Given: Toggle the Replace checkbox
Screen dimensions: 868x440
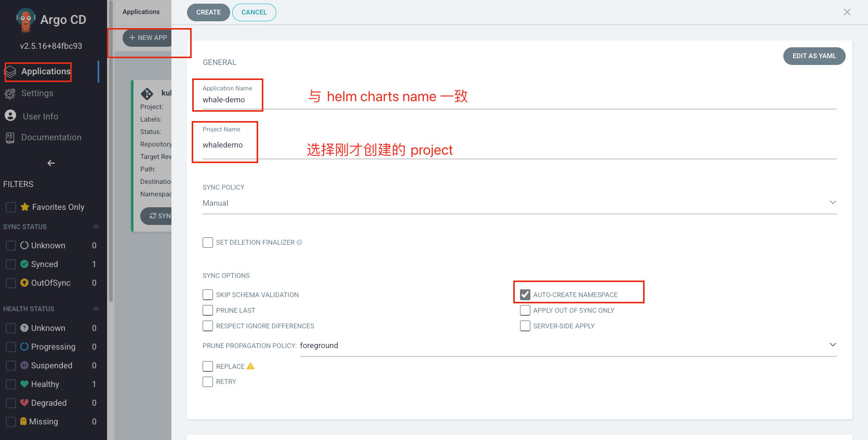Looking at the screenshot, I should (208, 366).
